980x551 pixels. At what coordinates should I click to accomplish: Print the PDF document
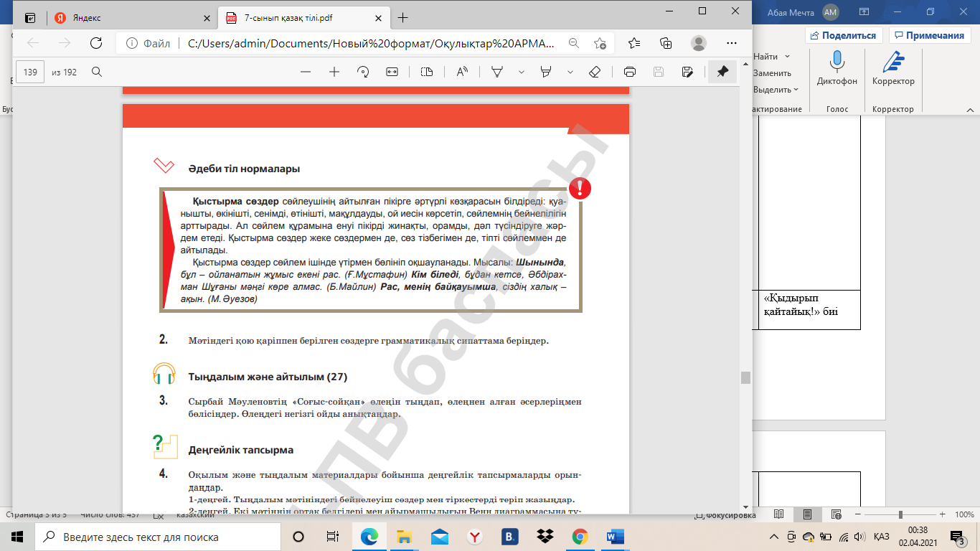[630, 72]
